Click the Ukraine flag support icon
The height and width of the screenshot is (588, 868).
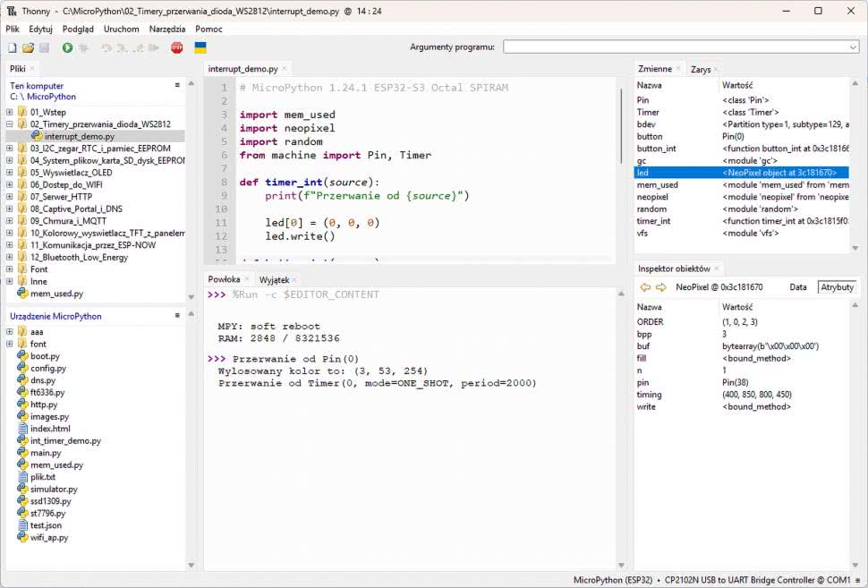click(x=200, y=47)
